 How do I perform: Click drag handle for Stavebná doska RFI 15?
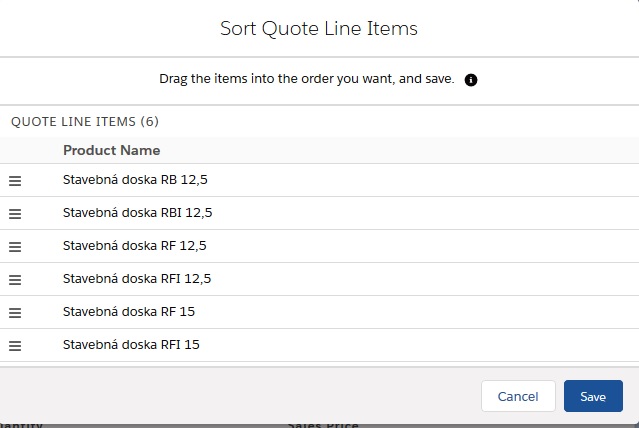click(15, 345)
